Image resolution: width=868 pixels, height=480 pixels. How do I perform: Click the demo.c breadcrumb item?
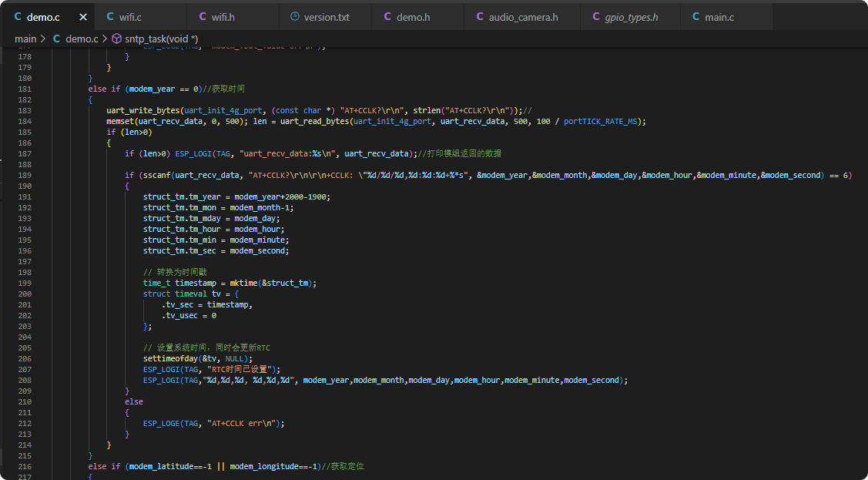82,39
